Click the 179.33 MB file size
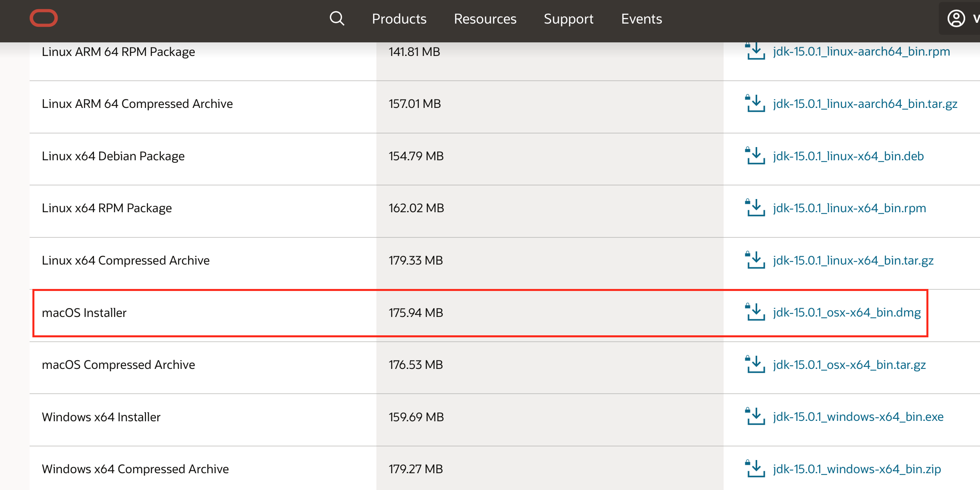The width and height of the screenshot is (980, 490). pyautogui.click(x=416, y=261)
